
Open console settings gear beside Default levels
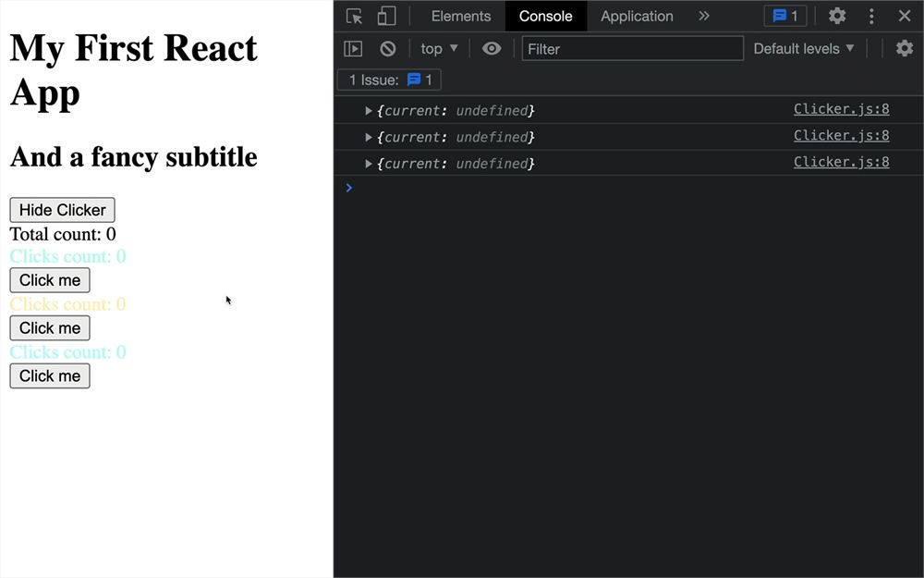click(905, 48)
